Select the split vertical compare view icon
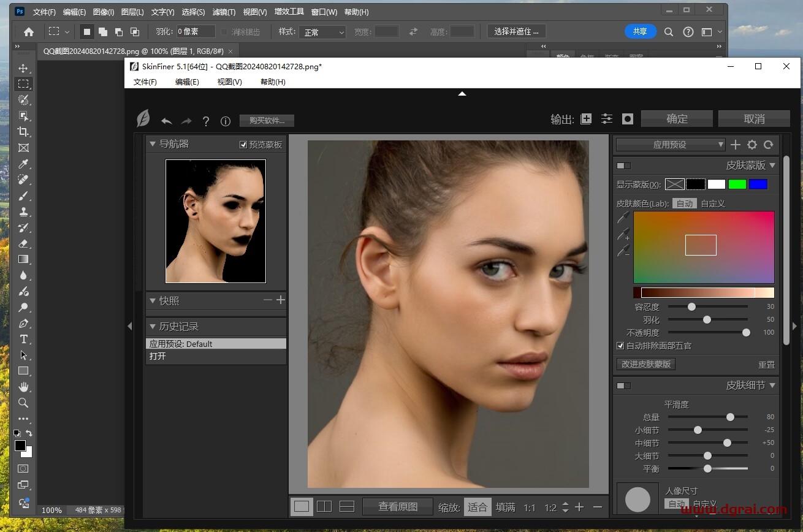 point(324,506)
